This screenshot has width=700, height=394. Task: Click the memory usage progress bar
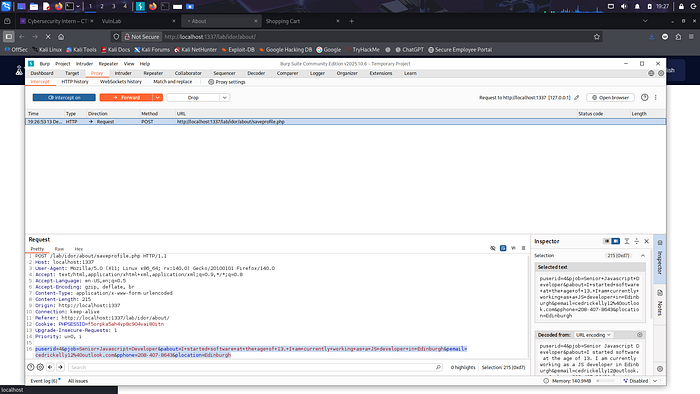[x=606, y=381]
